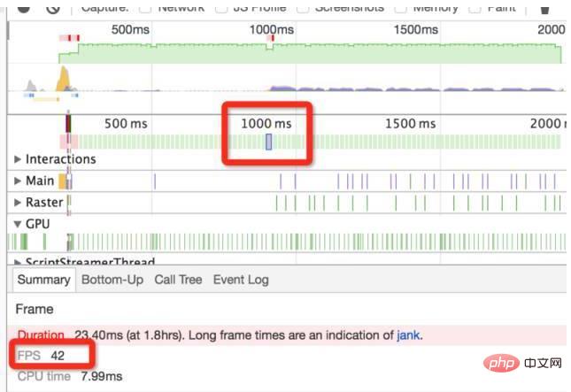This screenshot has width=571, height=392.
Task: Expand the Raster track
Action: click(x=17, y=203)
